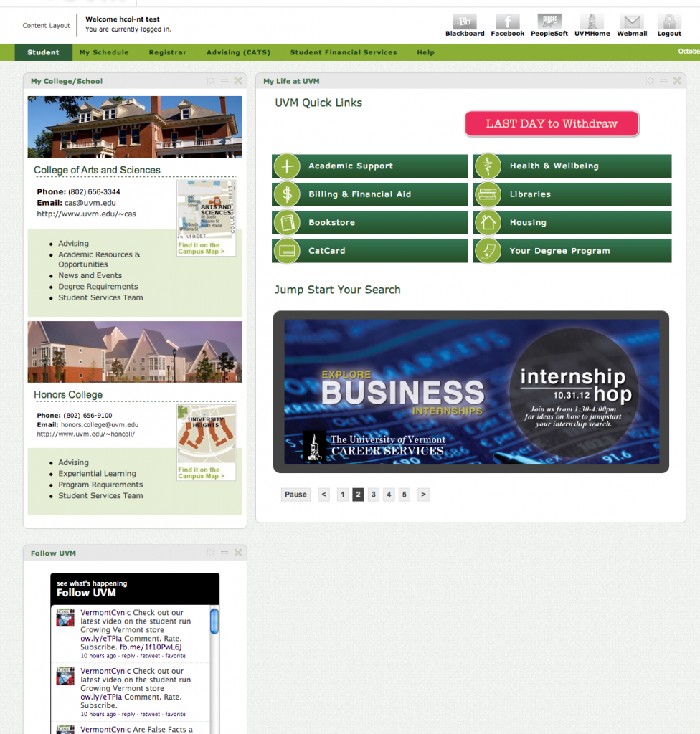
Task: Click the LAST DAY to Withdraw button
Action: tap(552, 124)
